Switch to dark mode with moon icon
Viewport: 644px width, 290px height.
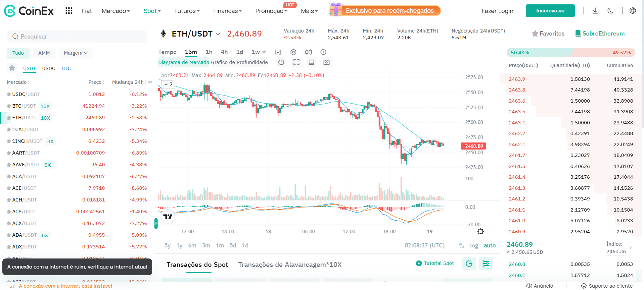(610, 11)
